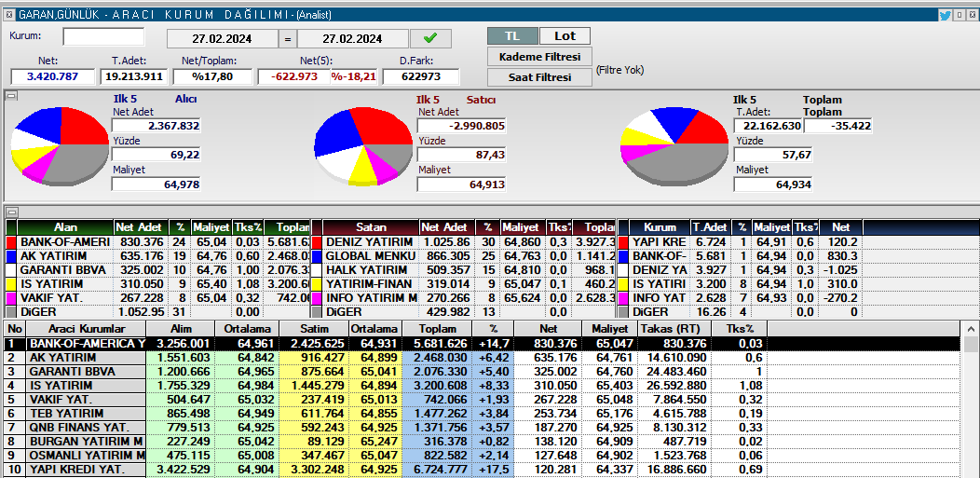
Task: Collapse the pie chart panel expander
Action: pos(10,96)
